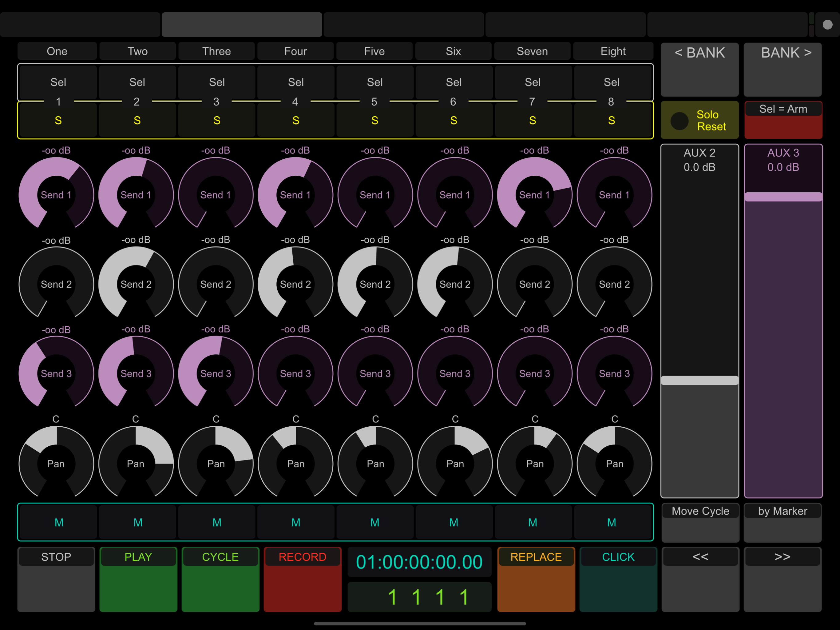Click the Solo Reset button
Viewport: 840px width, 630px height.
(x=700, y=120)
